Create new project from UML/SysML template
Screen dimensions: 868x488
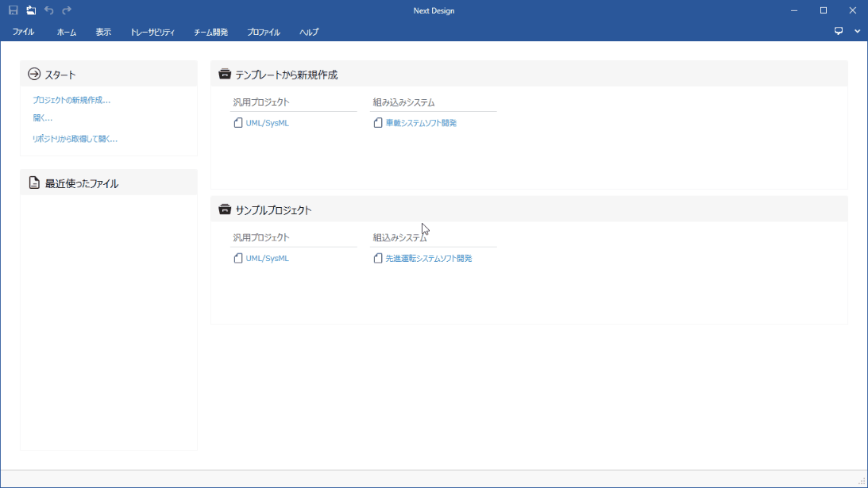tap(268, 123)
